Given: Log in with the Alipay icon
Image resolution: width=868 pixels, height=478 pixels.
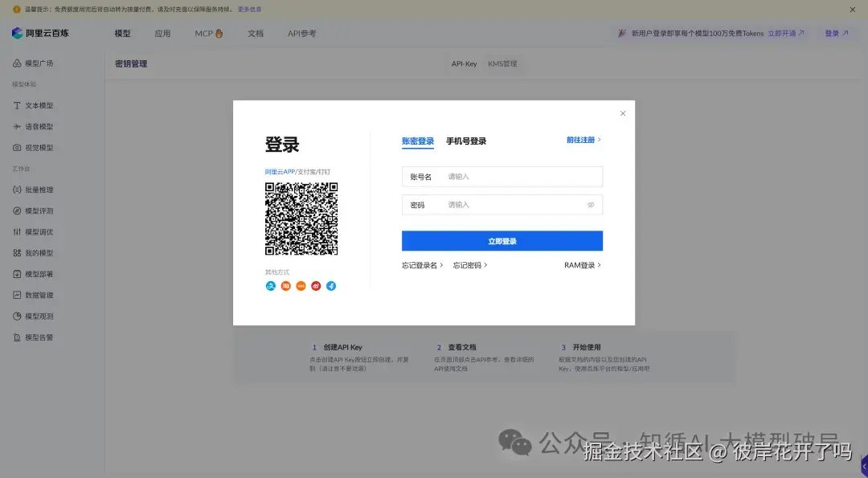Looking at the screenshot, I should [271, 285].
